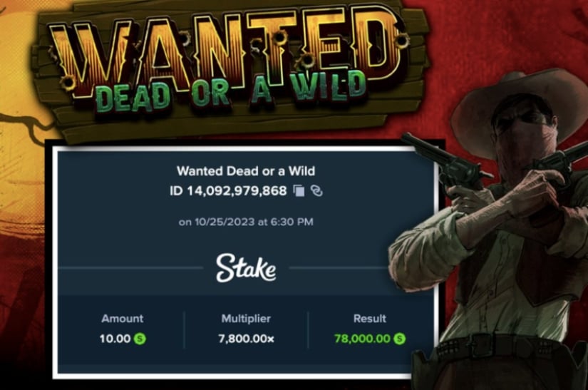Screen dimensions: 588x390
Task: Select the green 78,000.00 result value
Action: click(362, 339)
